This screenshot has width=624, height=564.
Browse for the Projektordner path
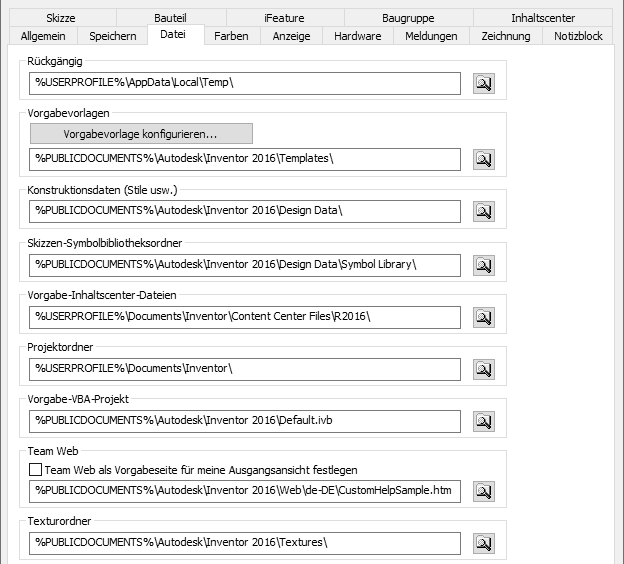click(x=483, y=369)
